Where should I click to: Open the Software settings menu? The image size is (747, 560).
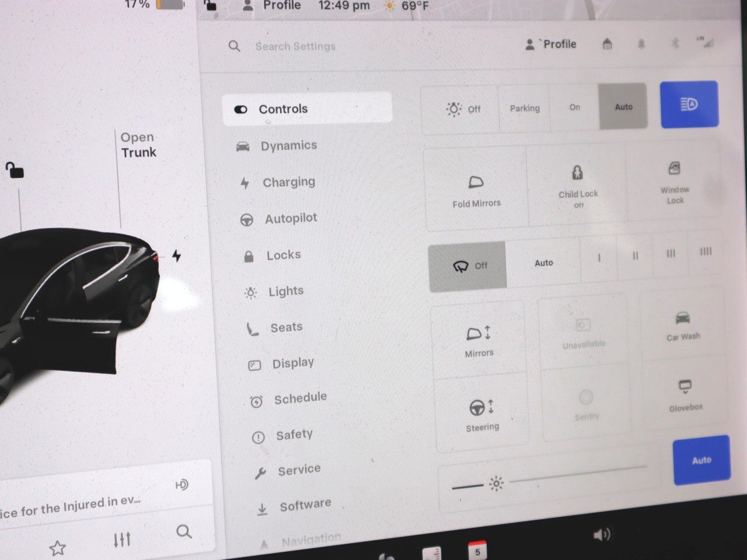pyautogui.click(x=294, y=506)
